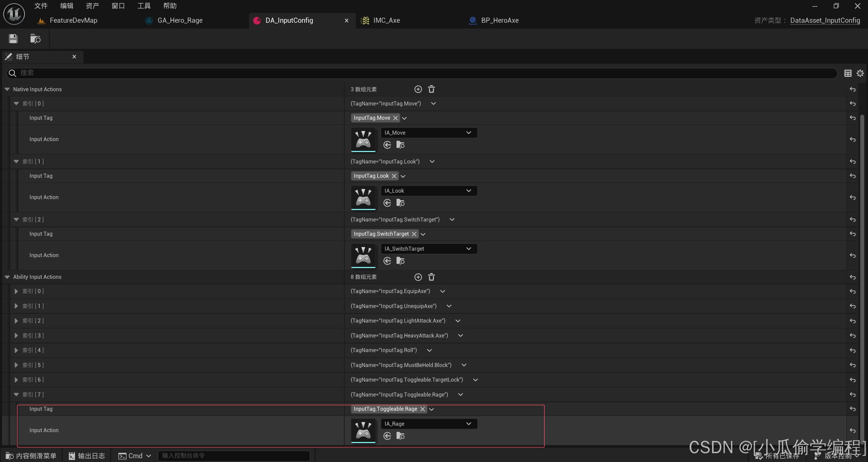Open element options for InputTag.MustBeHeld.Block row
This screenshot has height=462, width=868.
[x=464, y=365]
